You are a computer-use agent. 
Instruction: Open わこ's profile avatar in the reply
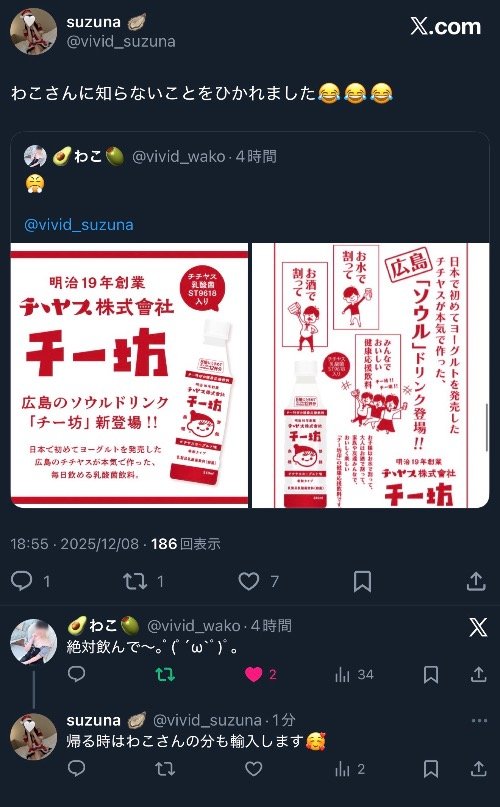pos(34,642)
